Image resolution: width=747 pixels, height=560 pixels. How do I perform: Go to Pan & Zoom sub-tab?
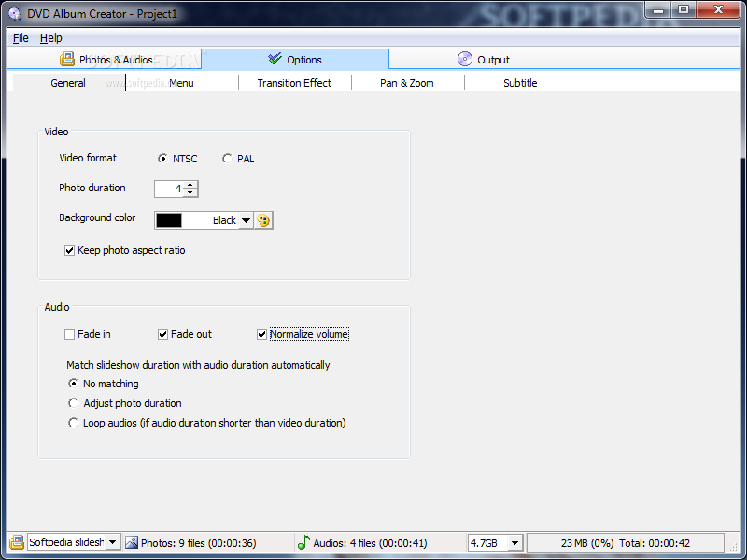tap(407, 83)
